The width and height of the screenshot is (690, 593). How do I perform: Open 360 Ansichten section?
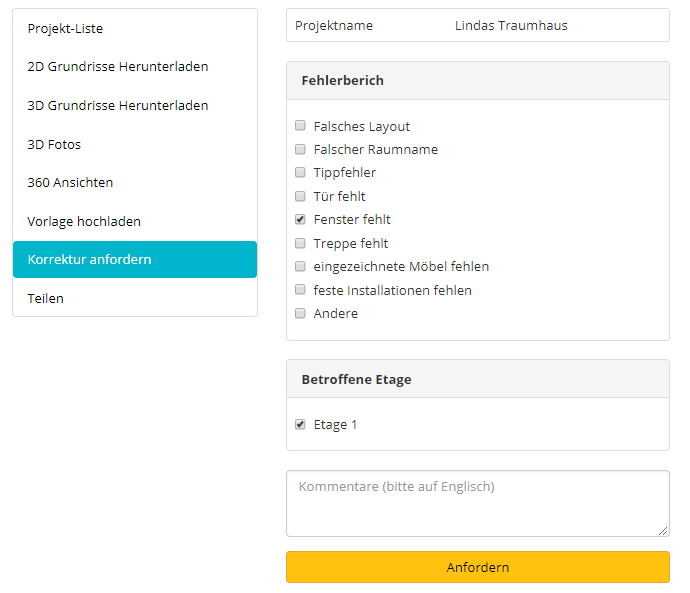tap(135, 183)
